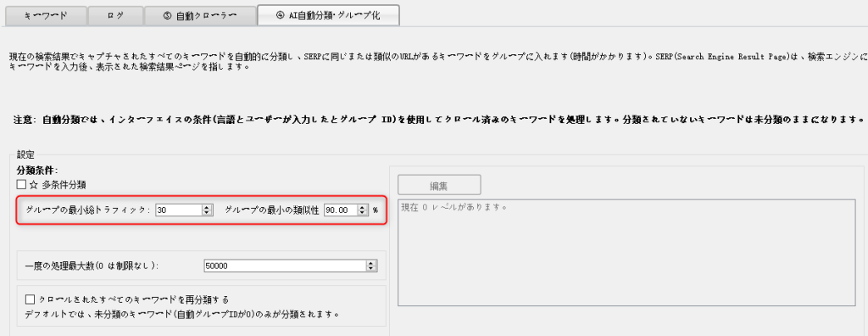Open the 自動クローラー tab

tap(200, 15)
